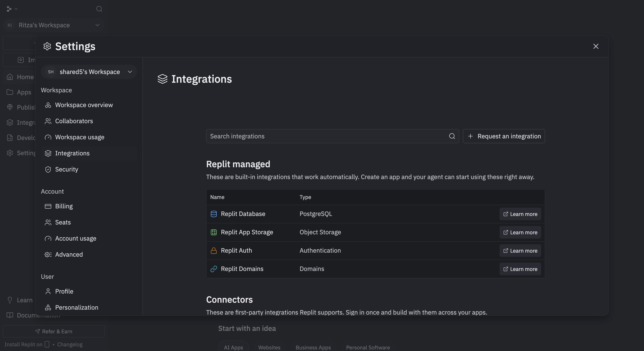The height and width of the screenshot is (351, 644).
Task: Click the Replit Database cylinder icon
Action: 214,214
